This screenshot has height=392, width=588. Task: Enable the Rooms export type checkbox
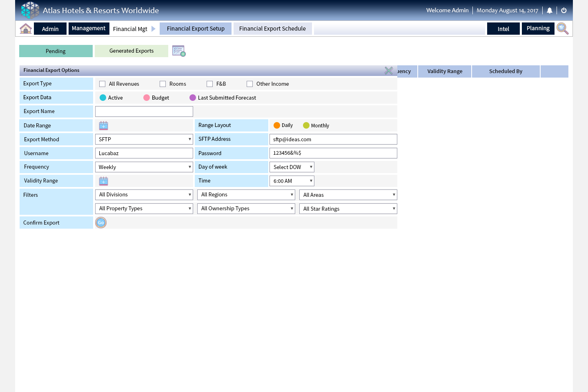tap(163, 84)
